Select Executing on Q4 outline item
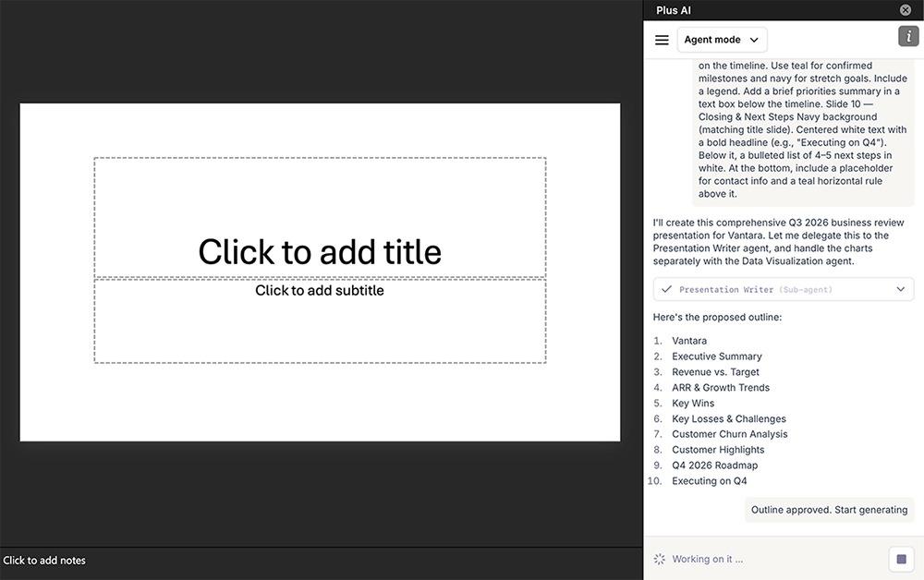Screen dimensions: 924x580 click(x=709, y=481)
